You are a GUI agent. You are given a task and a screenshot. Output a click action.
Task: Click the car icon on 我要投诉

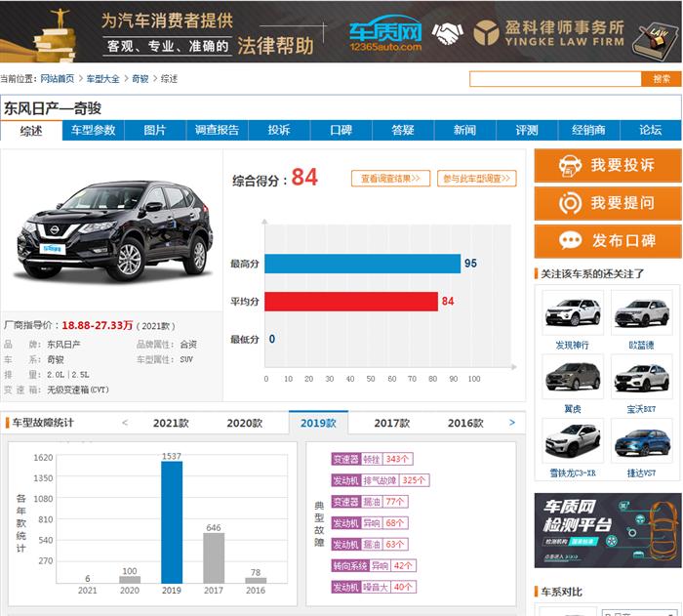(570, 166)
